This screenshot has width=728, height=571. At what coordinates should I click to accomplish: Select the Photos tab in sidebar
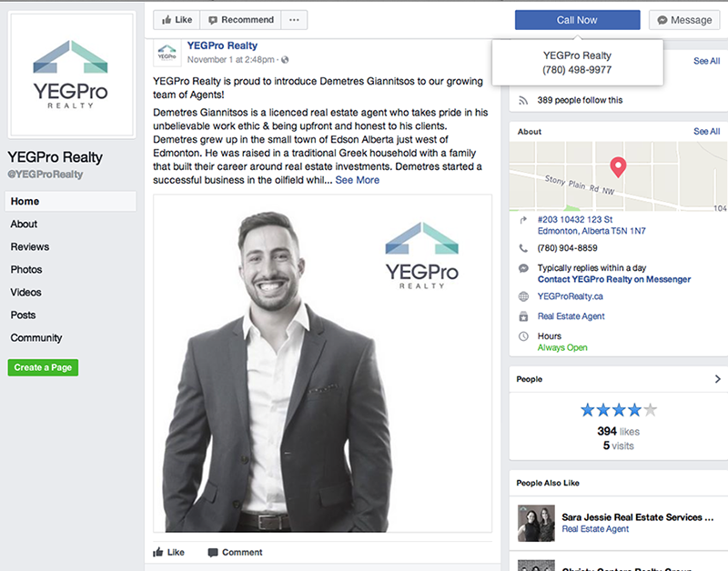pos(26,269)
